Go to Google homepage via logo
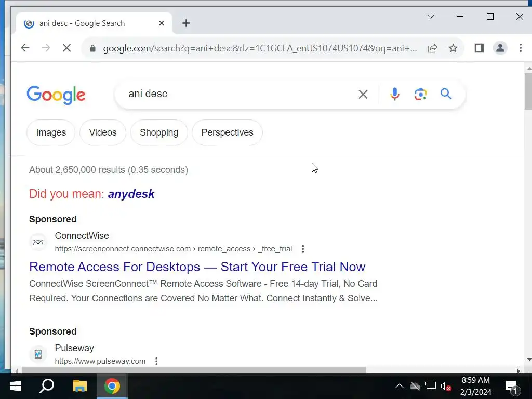The image size is (532, 399). [56, 95]
